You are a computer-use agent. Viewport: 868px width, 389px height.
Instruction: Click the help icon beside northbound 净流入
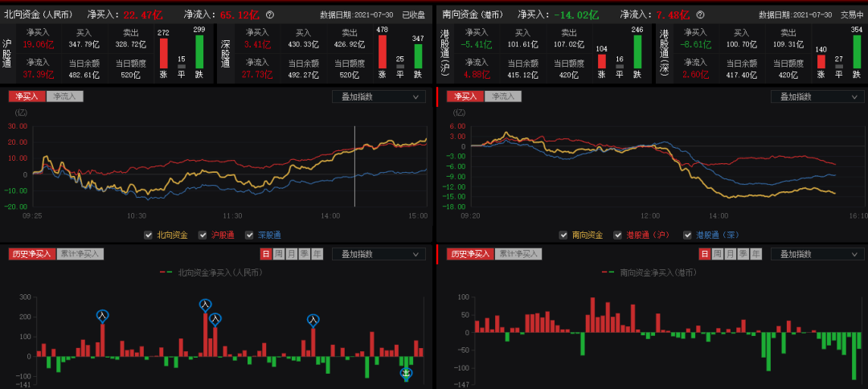coord(270,14)
